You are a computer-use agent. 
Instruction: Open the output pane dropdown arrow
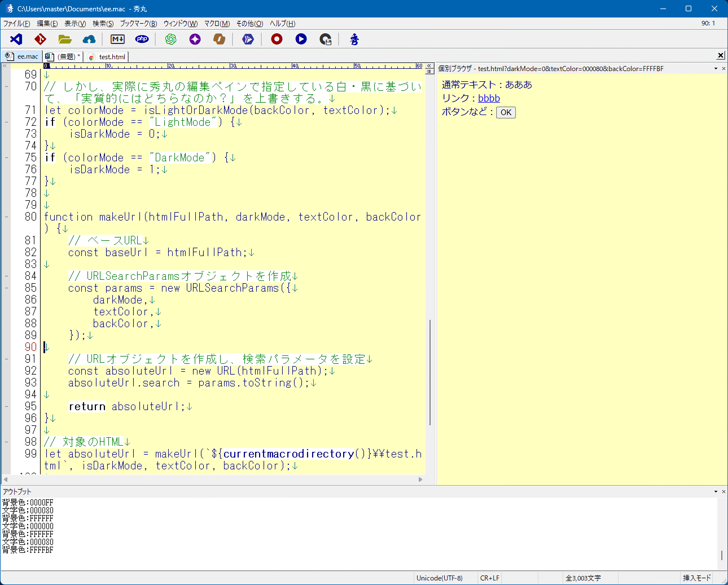(x=716, y=491)
